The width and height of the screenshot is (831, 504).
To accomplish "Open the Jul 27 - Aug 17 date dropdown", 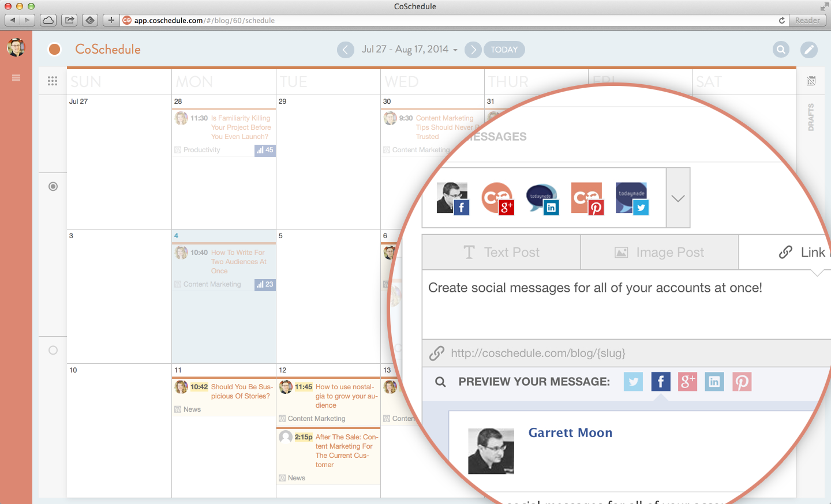I will [409, 49].
